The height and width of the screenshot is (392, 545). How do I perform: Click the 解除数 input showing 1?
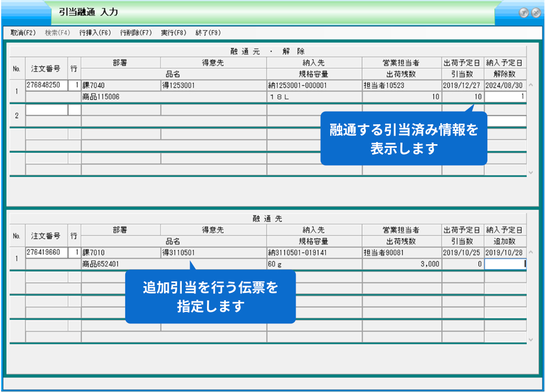pyautogui.click(x=505, y=96)
